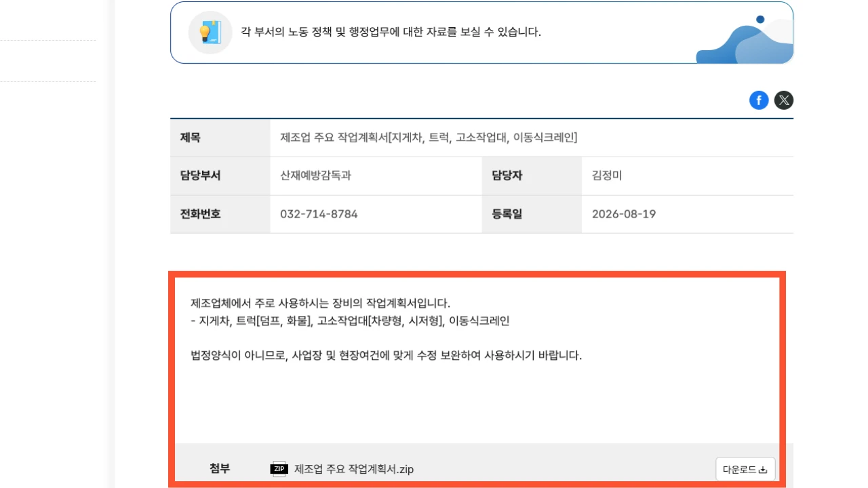Image resolution: width=868 pixels, height=488 pixels.
Task: Click the phone number 032-714-8784
Action: click(x=319, y=214)
